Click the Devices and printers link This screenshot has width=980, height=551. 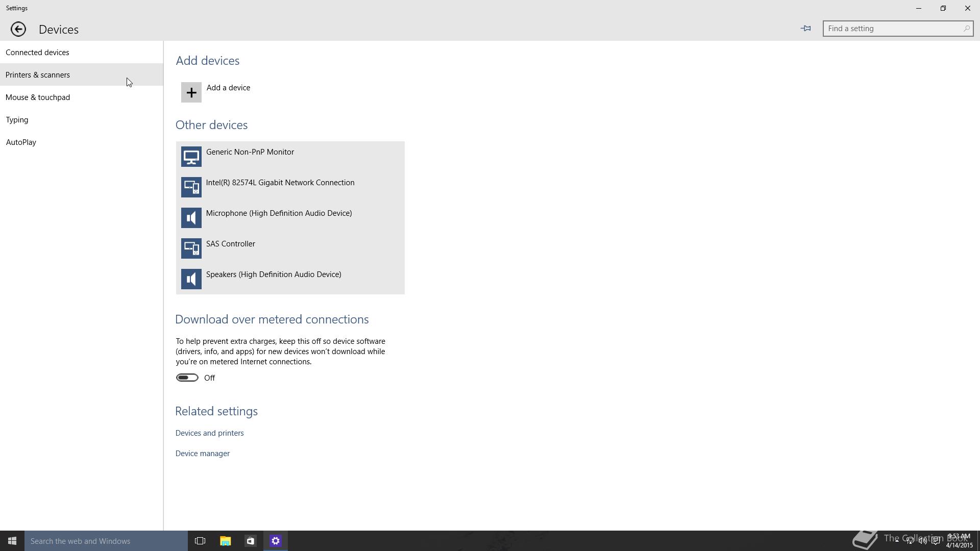210,433
